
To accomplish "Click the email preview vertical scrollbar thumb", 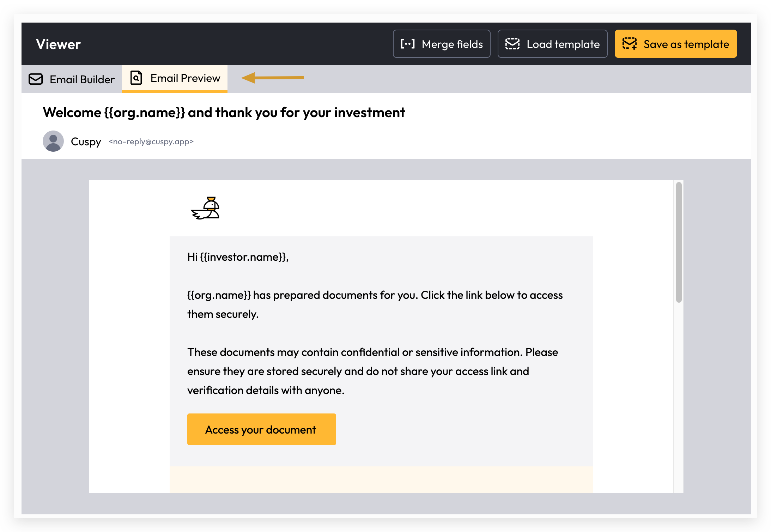I will coord(679,242).
